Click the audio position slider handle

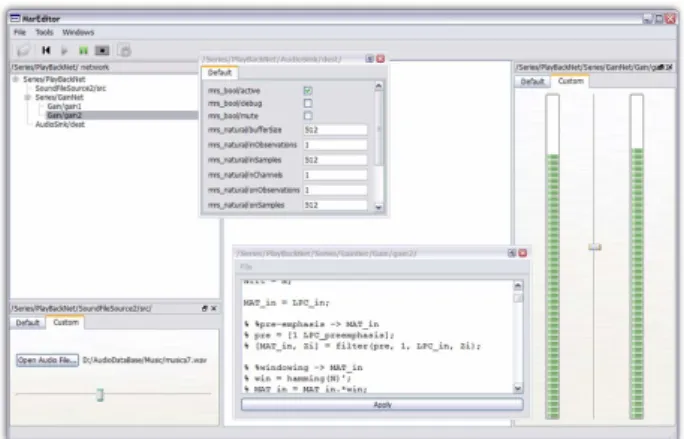[x=100, y=394]
